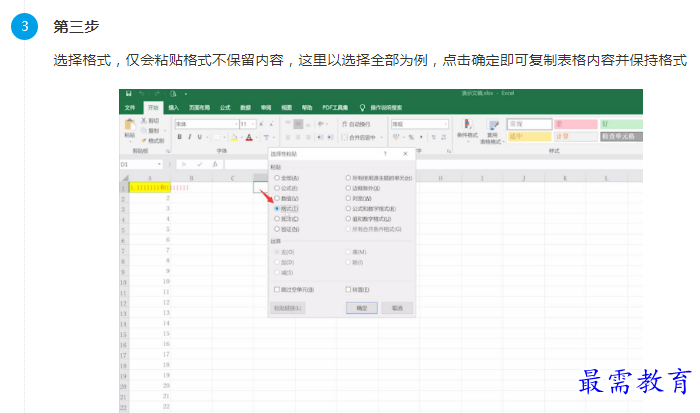Screen dimensions: 700x413
Task: Select the 全部(A) paste radio button
Action: (x=277, y=178)
